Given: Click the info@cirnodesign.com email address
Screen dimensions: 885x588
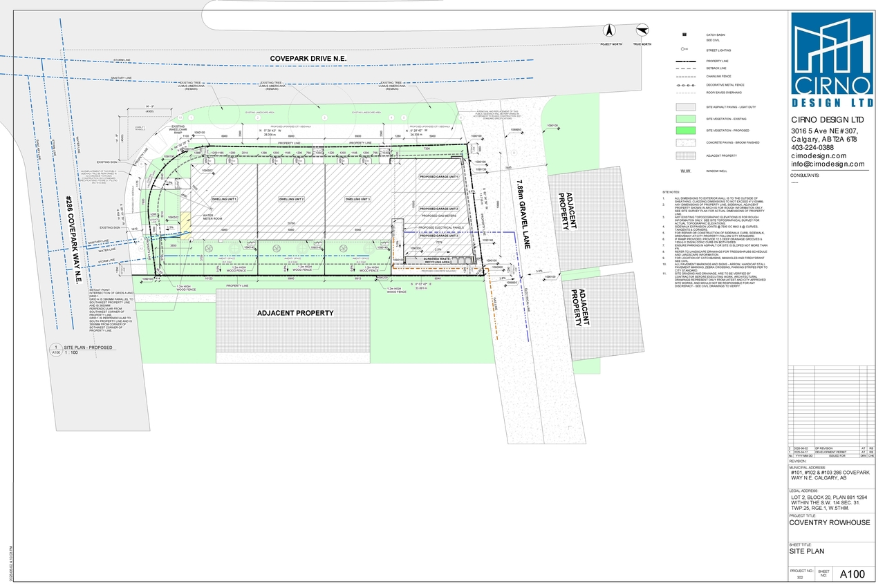Looking at the screenshot, I should pos(828,164).
